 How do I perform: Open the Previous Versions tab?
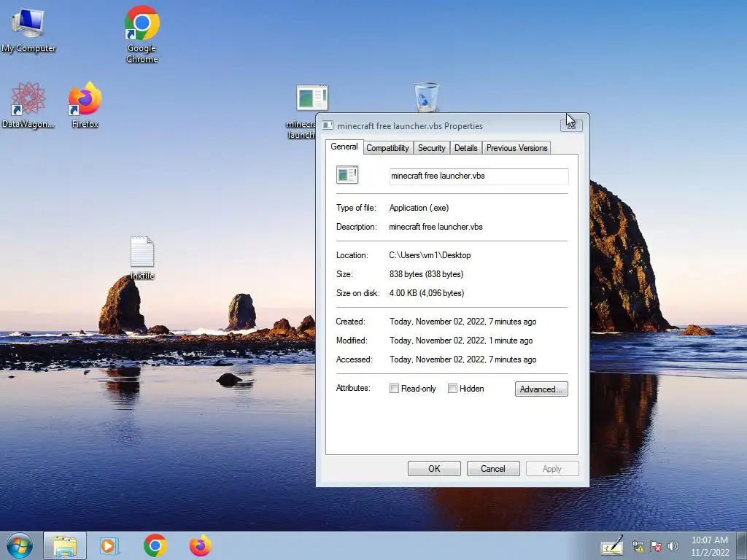517,148
